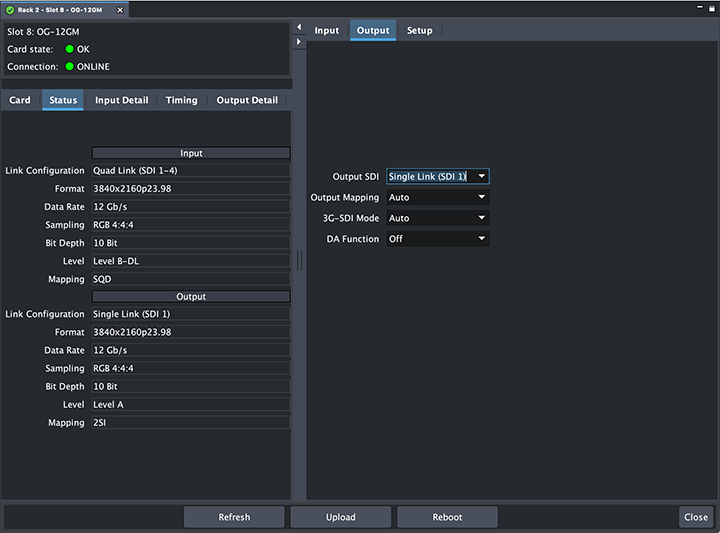The width and height of the screenshot is (720, 533).
Task: Open the Setup tab
Action: point(419,31)
